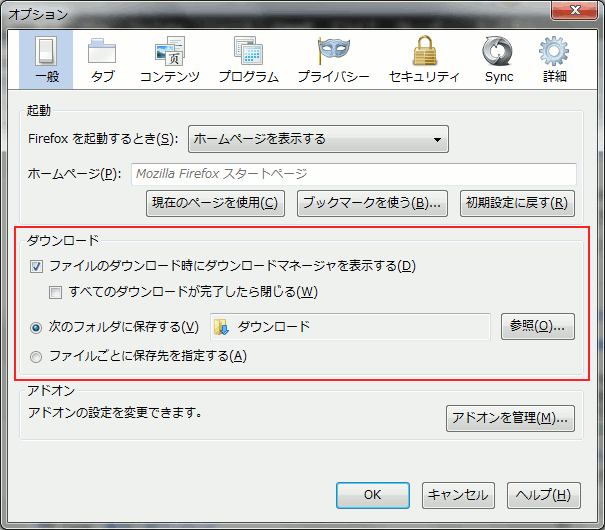The width and height of the screenshot is (605, 530).
Task: Click 現在のページを使用 button
Action: [215, 203]
